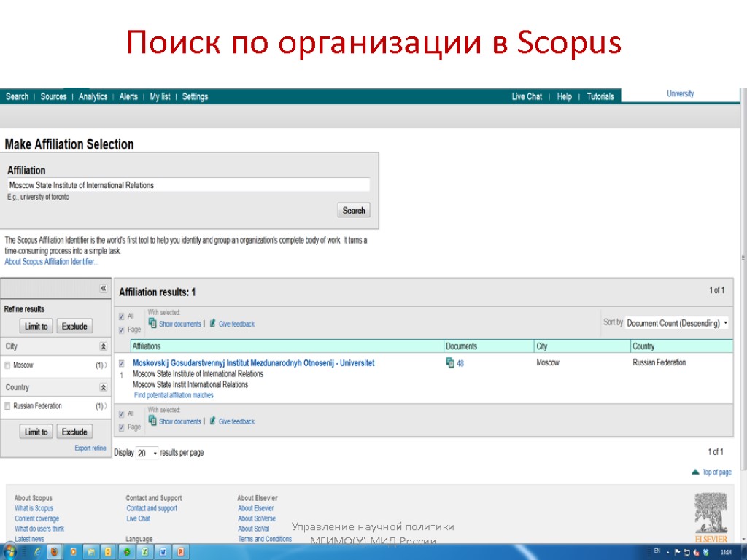Open the media player taskbar icon
747x560 pixels.
click(73, 552)
